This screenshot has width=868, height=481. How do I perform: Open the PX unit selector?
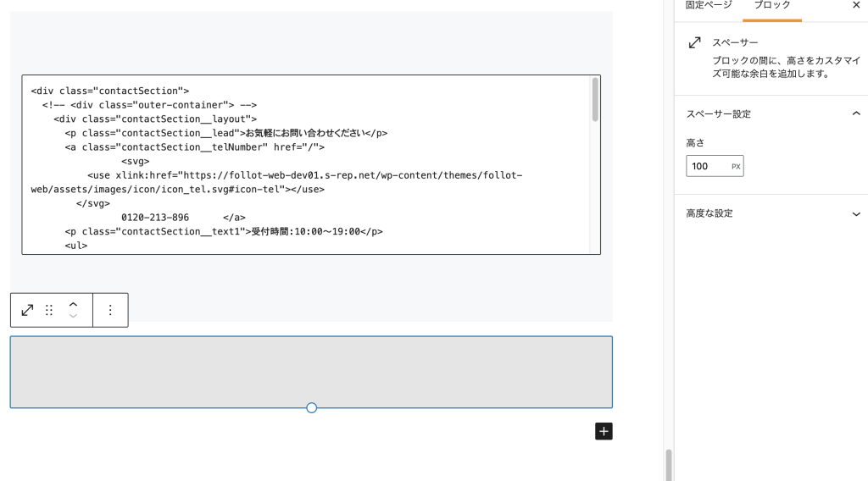[735, 167]
